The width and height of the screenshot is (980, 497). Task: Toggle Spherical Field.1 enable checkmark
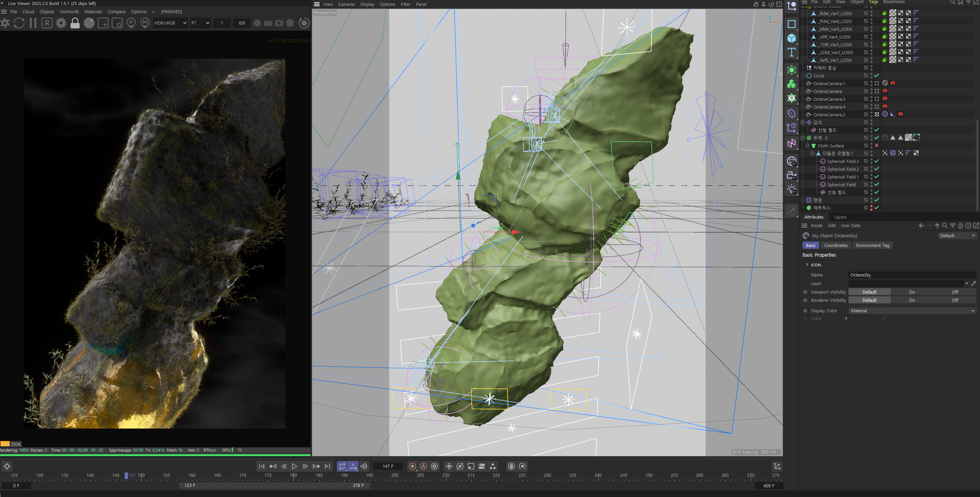point(876,177)
